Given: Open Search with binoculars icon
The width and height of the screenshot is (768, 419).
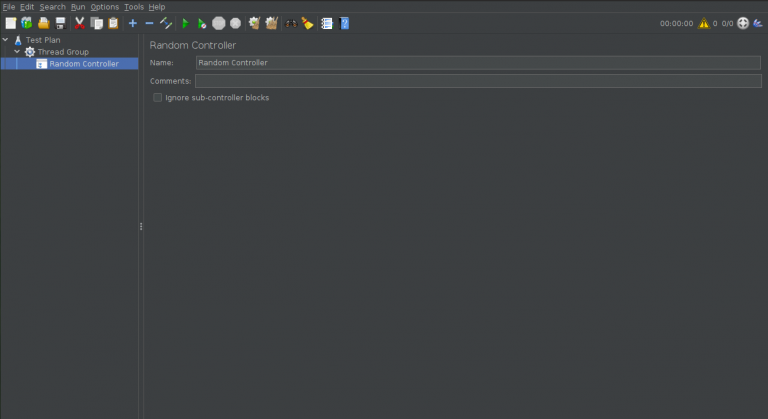Looking at the screenshot, I should pos(291,23).
